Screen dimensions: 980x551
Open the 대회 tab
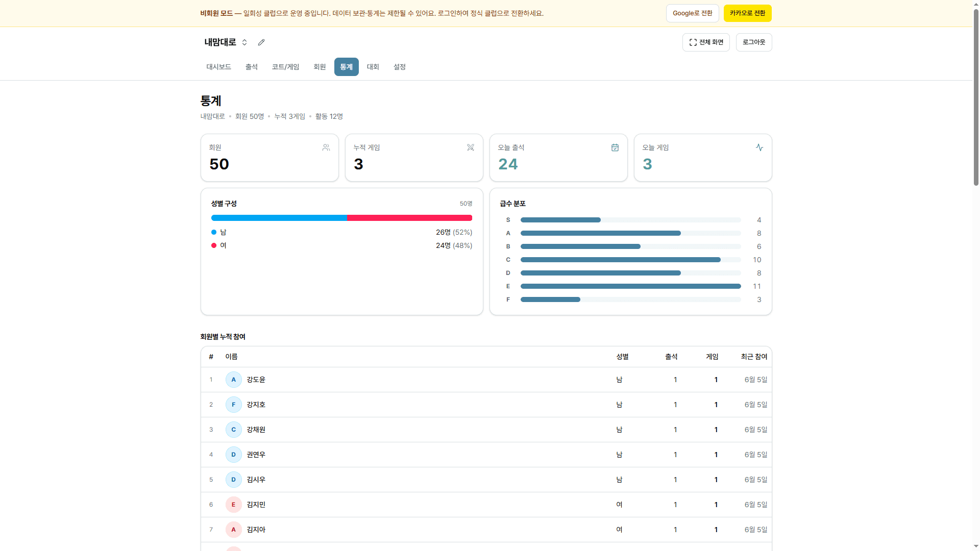click(x=373, y=67)
